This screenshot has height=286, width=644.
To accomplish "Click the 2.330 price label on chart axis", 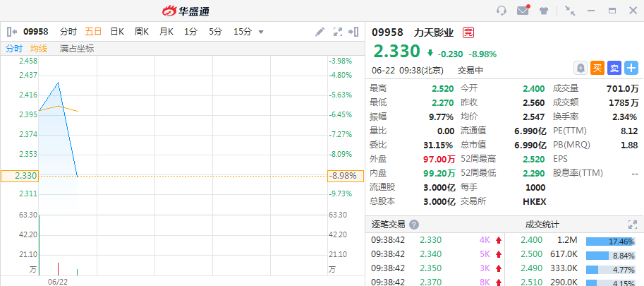I will [x=20, y=176].
